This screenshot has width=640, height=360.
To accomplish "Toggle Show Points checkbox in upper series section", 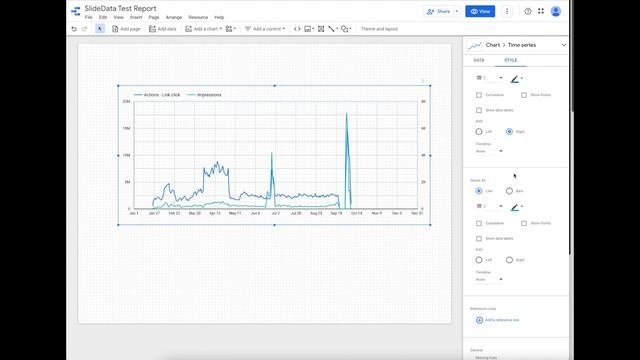I will tap(524, 95).
